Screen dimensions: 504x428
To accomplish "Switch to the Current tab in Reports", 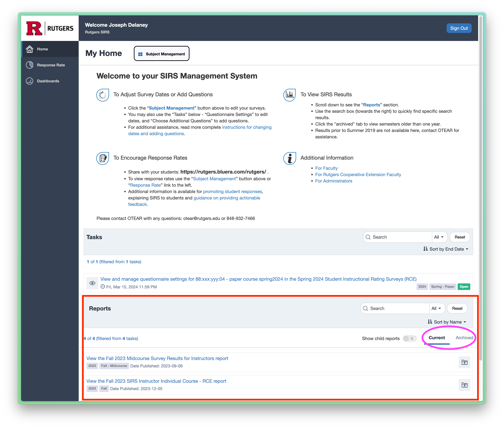I will 437,338.
